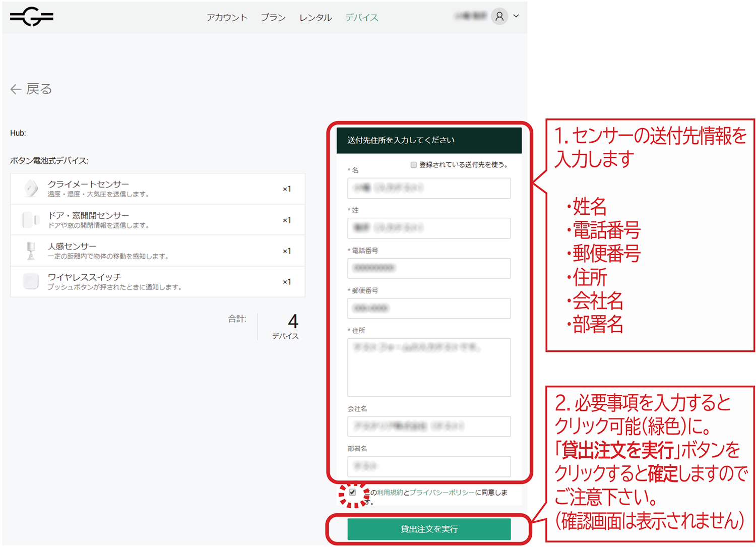Select ワイヤレススイッチ row text
The height and width of the screenshot is (547, 756).
click(x=84, y=277)
